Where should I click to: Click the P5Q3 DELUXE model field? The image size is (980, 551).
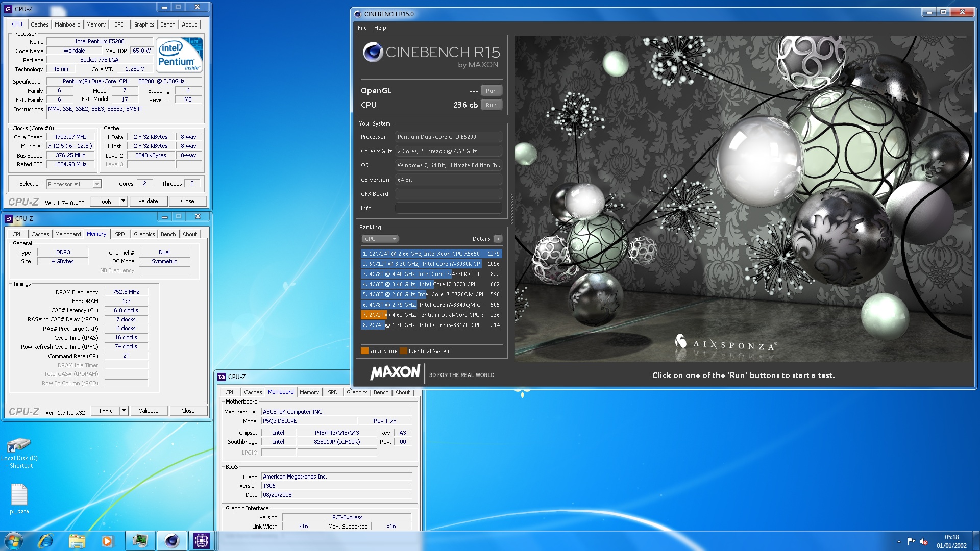(x=308, y=421)
